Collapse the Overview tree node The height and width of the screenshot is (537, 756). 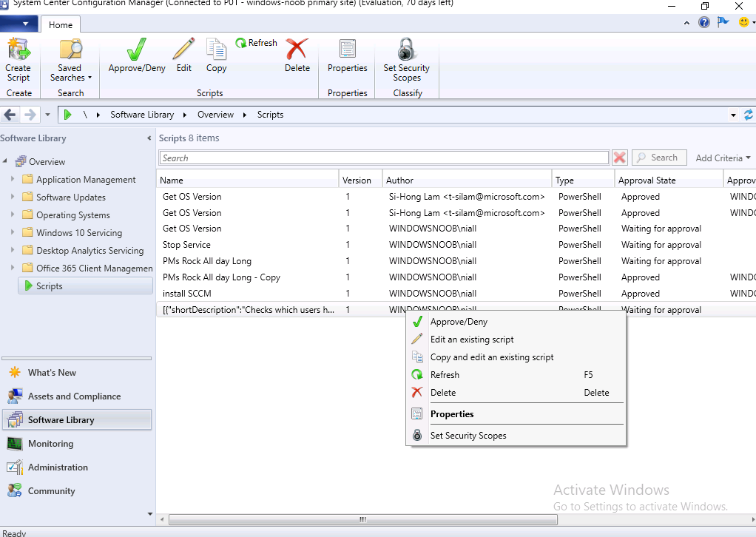coord(5,161)
